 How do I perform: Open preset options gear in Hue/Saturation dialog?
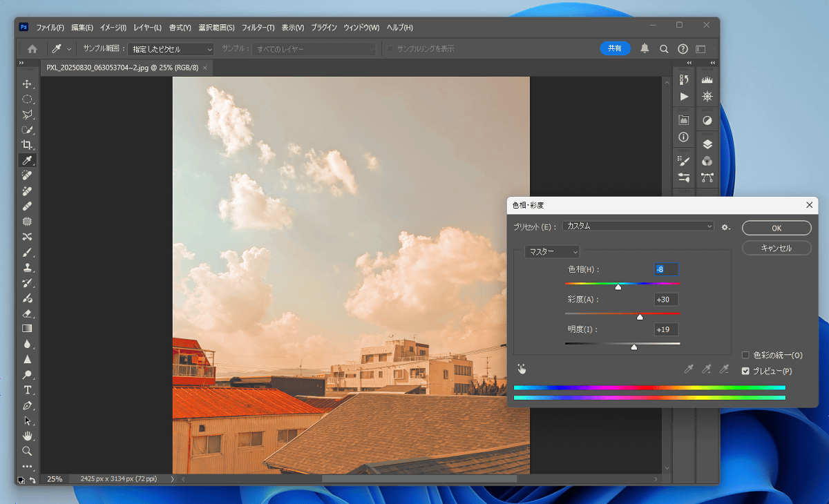tap(726, 226)
